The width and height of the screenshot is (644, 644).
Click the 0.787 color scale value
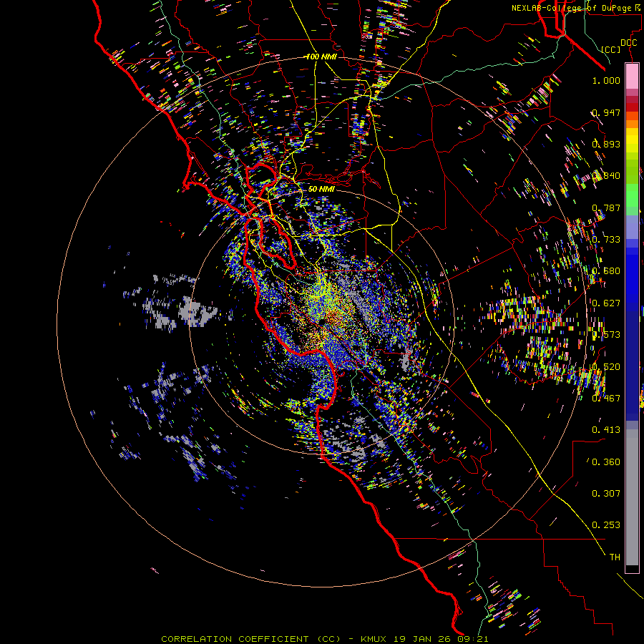[606, 208]
